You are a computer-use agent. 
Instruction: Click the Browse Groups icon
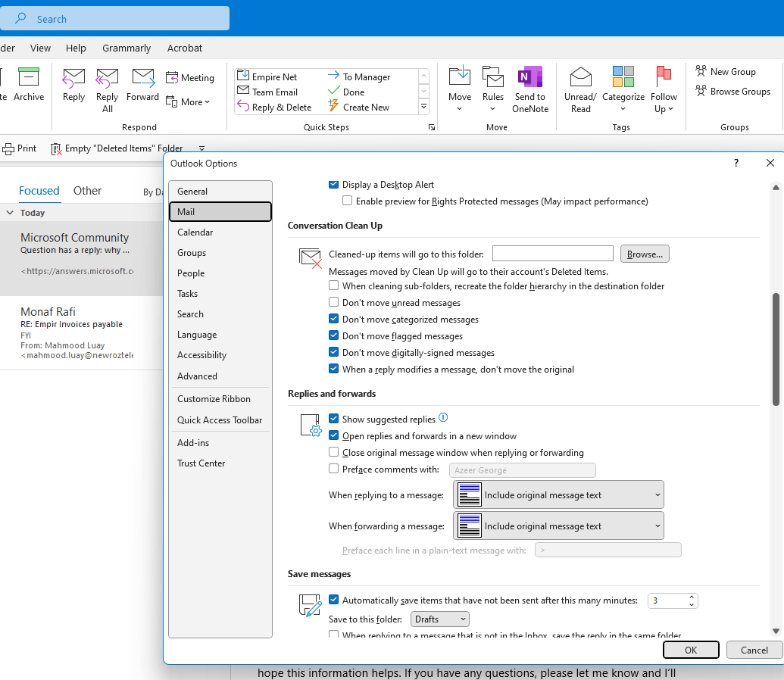coord(701,91)
